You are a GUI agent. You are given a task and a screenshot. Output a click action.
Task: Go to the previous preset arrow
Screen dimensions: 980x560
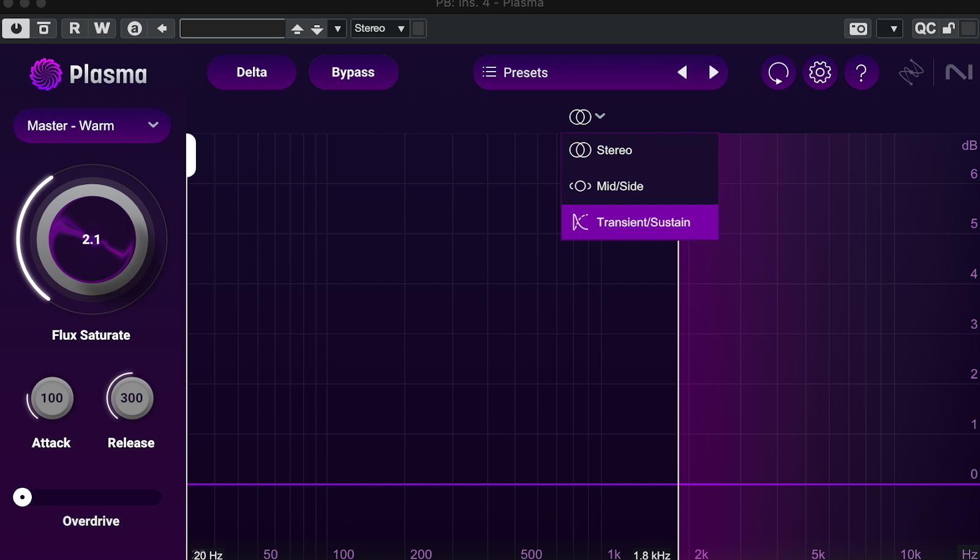click(x=682, y=73)
